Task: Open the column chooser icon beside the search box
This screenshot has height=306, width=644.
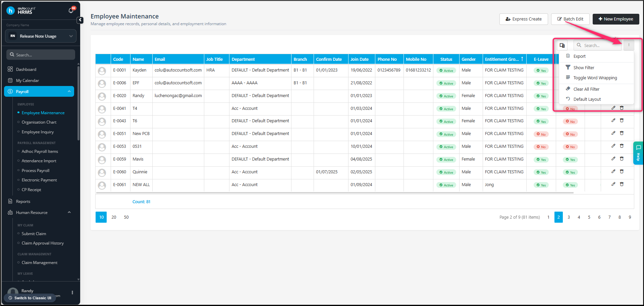Action: click(562, 45)
